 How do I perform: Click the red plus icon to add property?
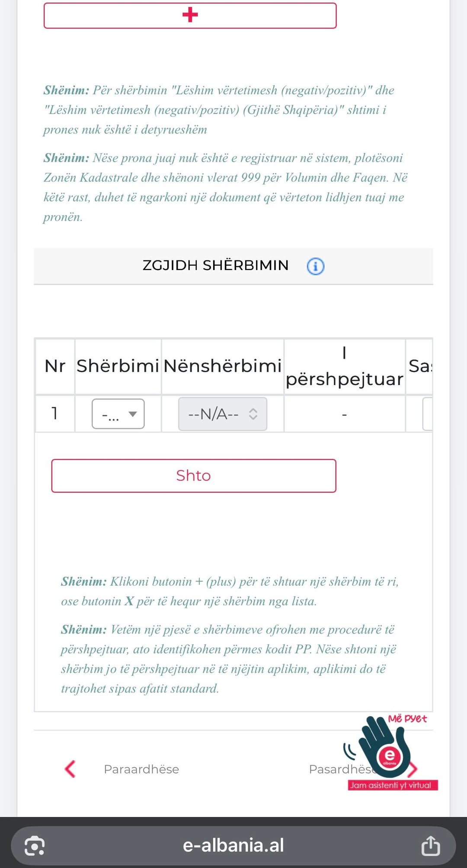[190, 15]
